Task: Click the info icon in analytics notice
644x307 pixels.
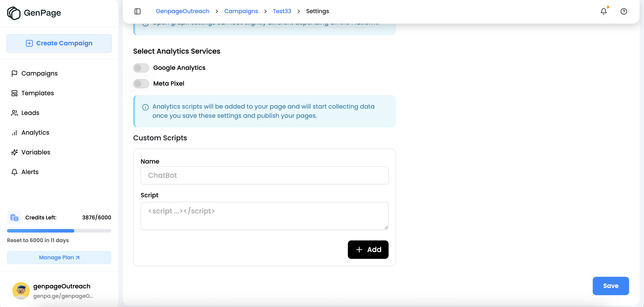Action: click(x=145, y=107)
